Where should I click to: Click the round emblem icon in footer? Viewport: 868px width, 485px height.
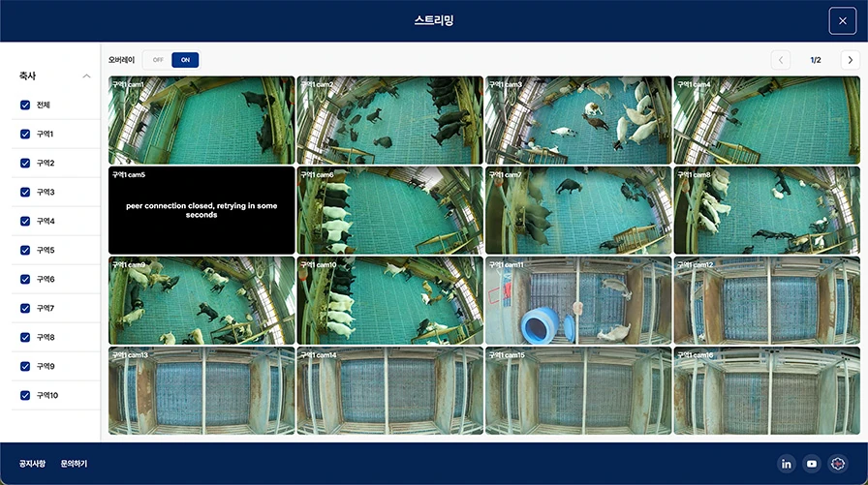838,464
